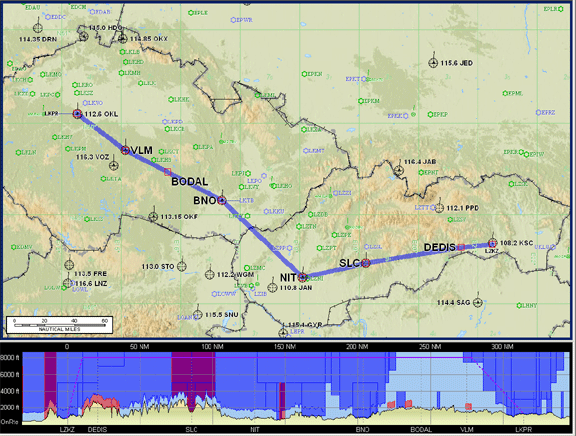This screenshot has height=436, width=576.
Task: Click the WGM 112.2 VOR symbol
Action: click(x=210, y=274)
